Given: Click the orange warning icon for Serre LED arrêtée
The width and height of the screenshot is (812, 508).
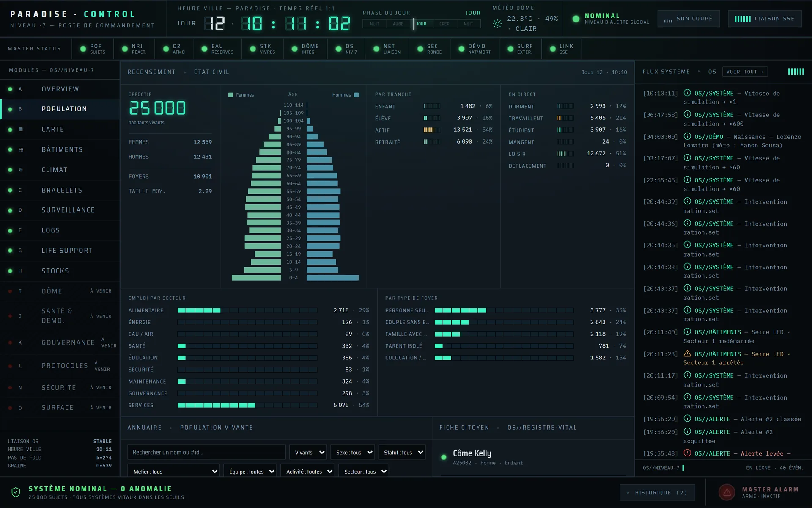Looking at the screenshot, I should 687,353.
